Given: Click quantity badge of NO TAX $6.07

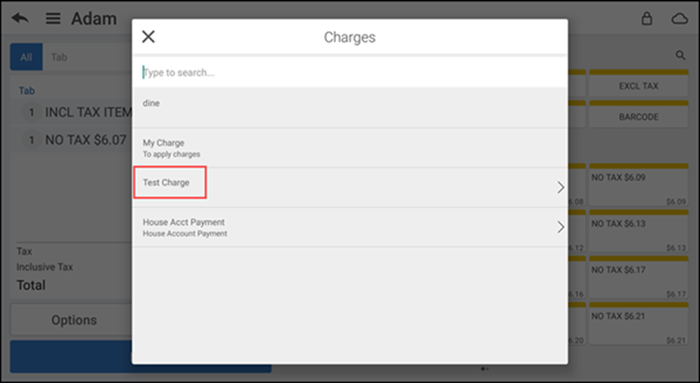Looking at the screenshot, I should [x=31, y=140].
